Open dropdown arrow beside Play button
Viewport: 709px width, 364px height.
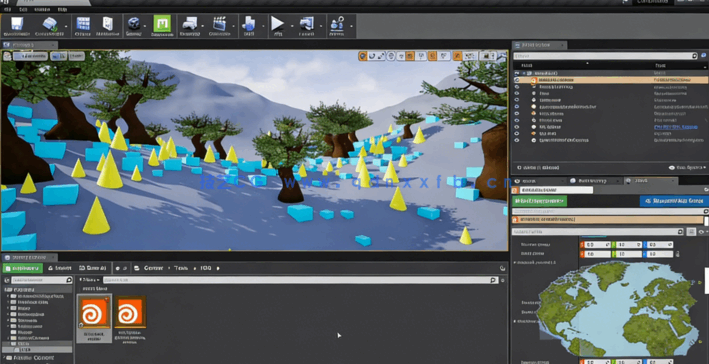click(291, 26)
